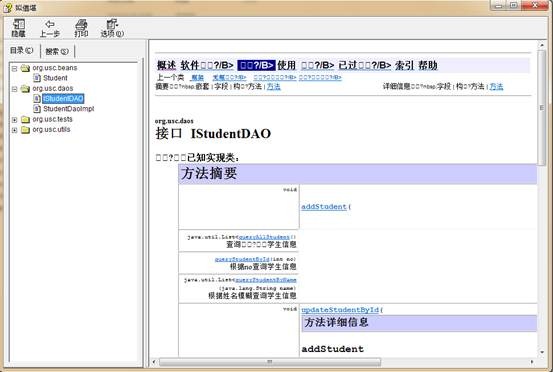Click the org.usc.daos folder icon
The width and height of the screenshot is (553, 372).
click(x=25, y=89)
